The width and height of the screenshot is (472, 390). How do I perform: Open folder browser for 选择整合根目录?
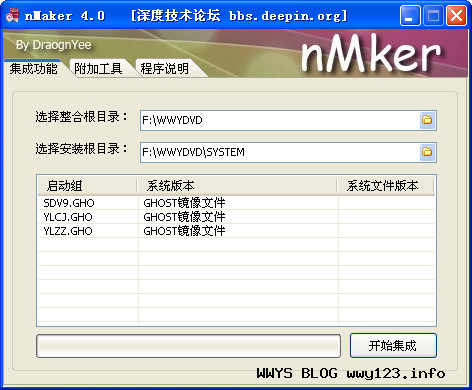(427, 120)
